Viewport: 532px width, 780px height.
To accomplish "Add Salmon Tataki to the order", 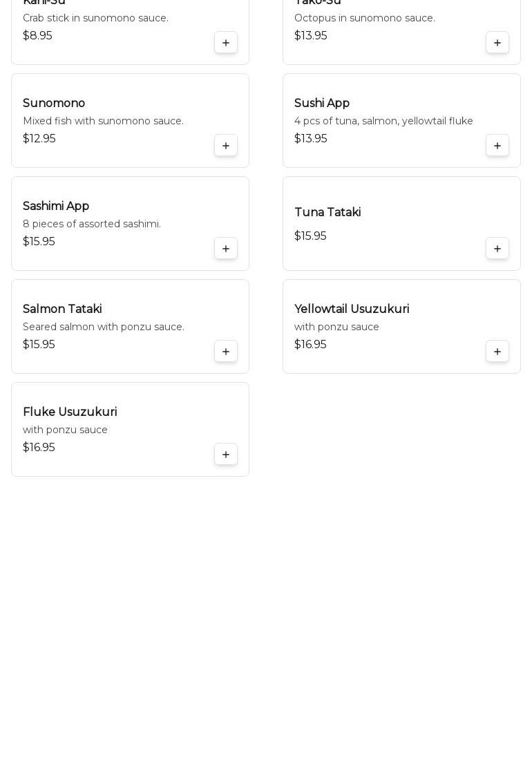I will [226, 352].
